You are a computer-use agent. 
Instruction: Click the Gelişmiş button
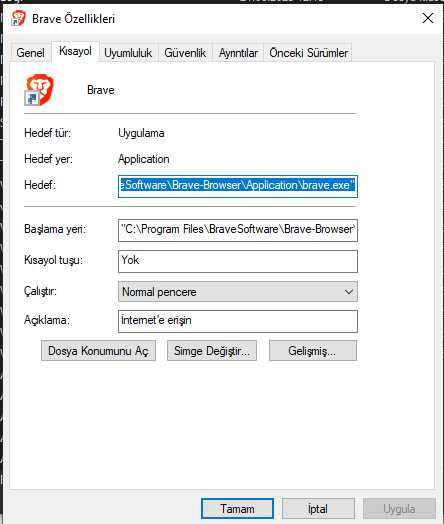(313, 351)
